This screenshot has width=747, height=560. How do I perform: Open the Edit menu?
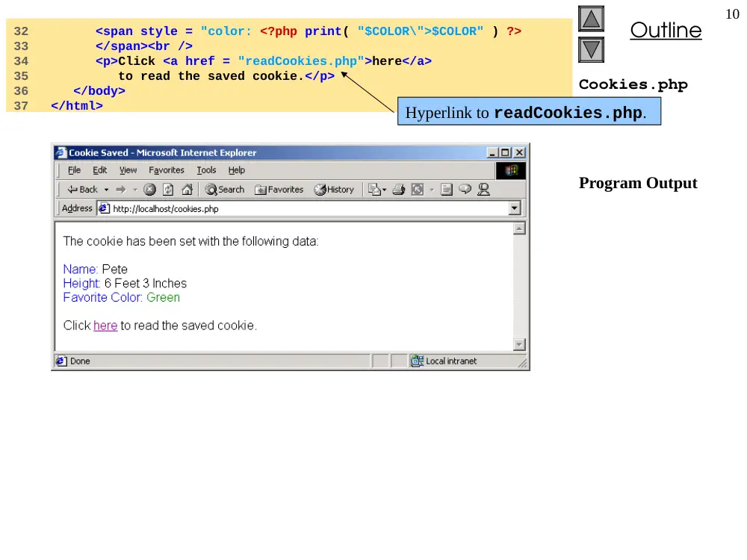(99, 170)
